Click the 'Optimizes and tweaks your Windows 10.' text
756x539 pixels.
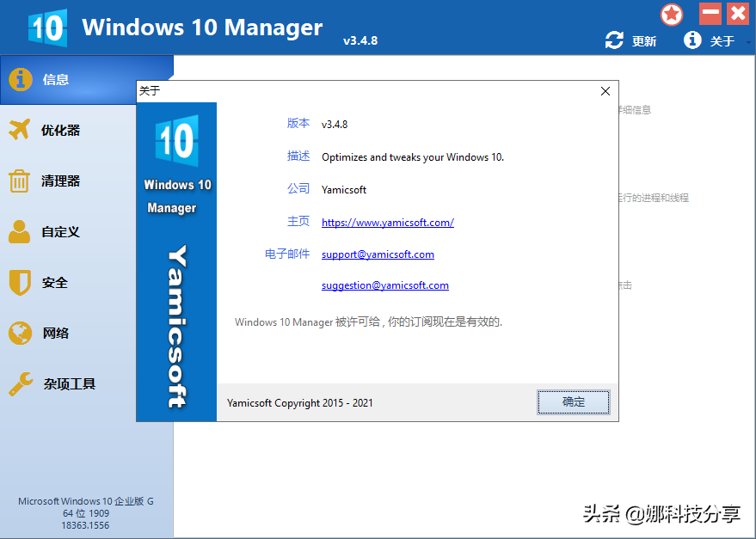(413, 157)
